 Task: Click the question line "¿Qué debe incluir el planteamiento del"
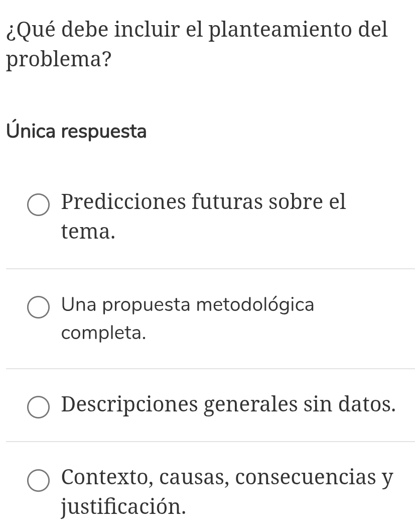coord(197,30)
